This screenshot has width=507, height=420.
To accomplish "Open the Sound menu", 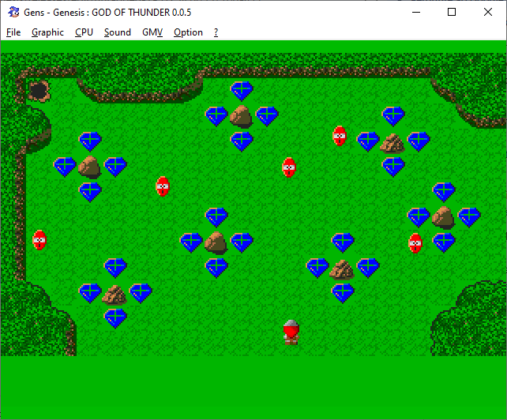I will point(118,32).
